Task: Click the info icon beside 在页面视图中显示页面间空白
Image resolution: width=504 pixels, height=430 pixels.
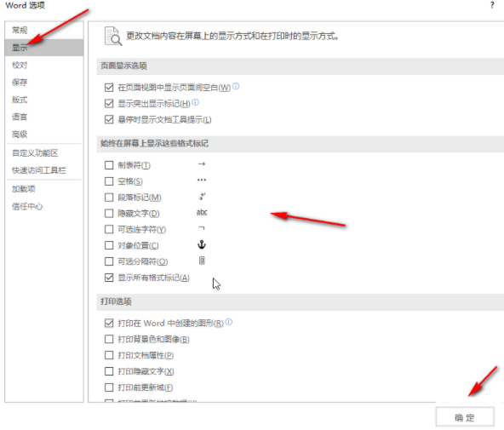Action: coord(236,86)
